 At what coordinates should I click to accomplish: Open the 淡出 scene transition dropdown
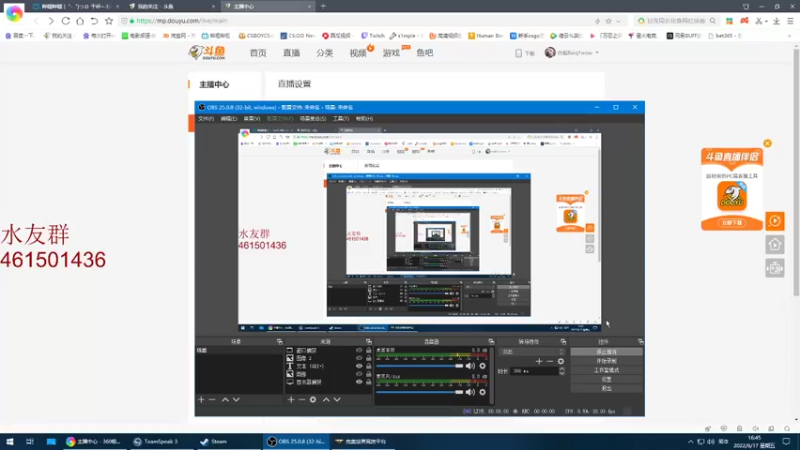[532, 352]
